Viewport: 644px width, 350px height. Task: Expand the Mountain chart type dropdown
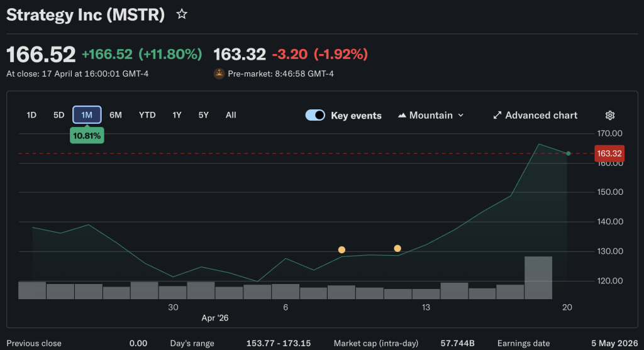pyautogui.click(x=460, y=116)
